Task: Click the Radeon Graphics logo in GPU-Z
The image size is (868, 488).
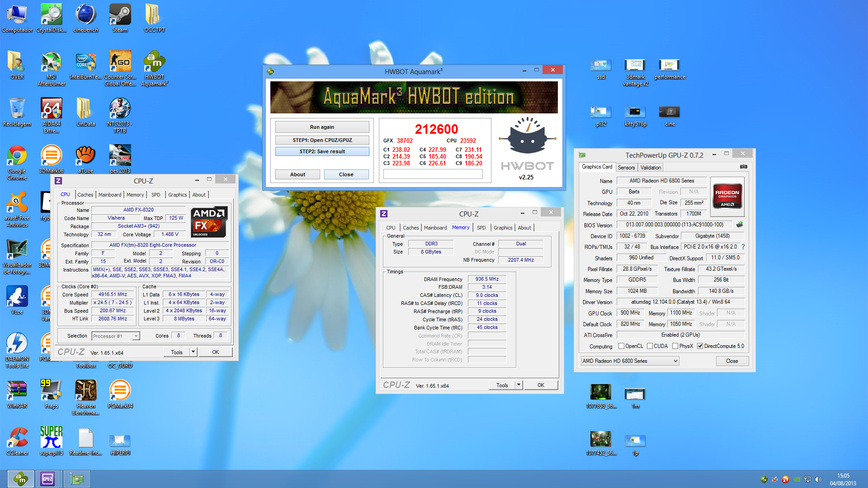Action: click(727, 196)
